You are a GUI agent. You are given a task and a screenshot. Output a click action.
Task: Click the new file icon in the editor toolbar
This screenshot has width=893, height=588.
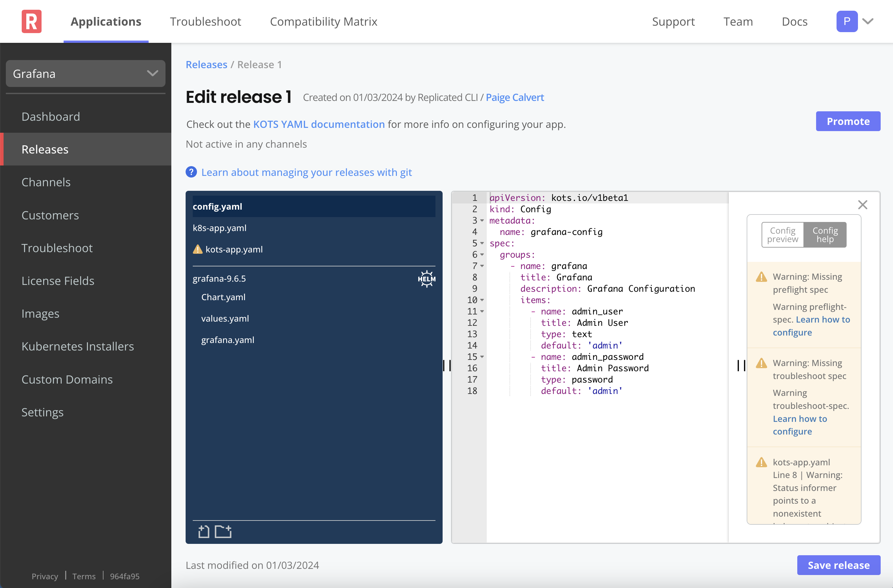[x=203, y=531]
